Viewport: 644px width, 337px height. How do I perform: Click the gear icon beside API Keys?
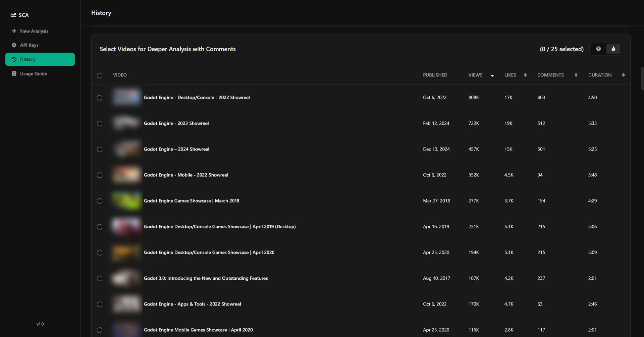coord(14,45)
